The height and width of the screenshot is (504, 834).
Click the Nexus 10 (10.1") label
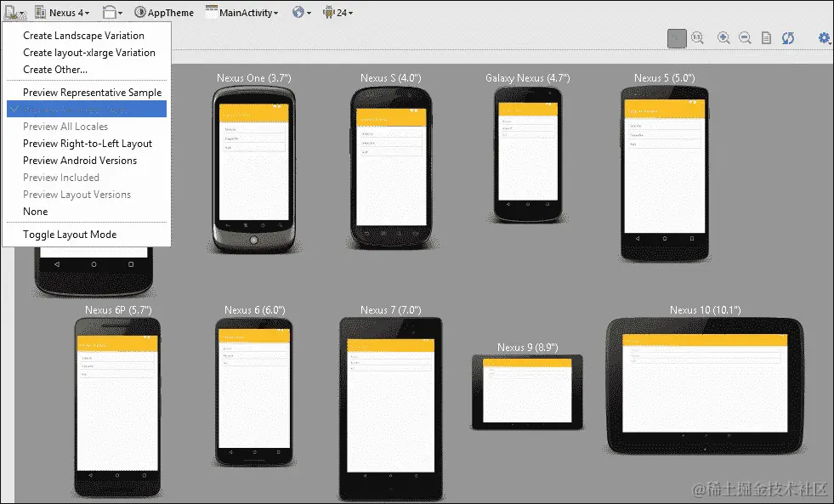706,310
